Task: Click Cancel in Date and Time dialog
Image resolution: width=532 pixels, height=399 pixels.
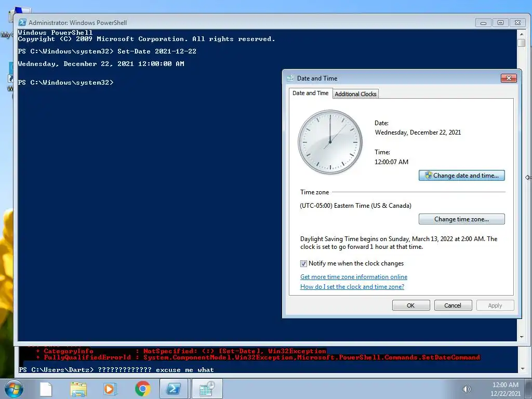Action: click(453, 305)
